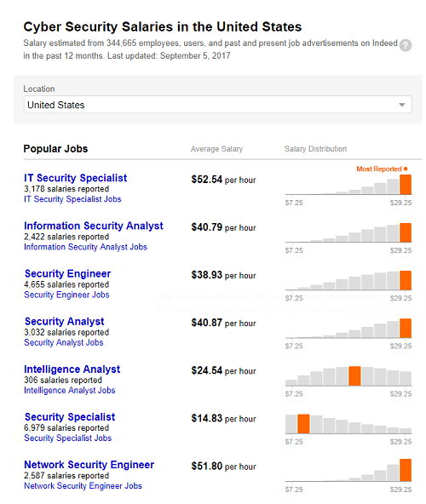This screenshot has height=504, width=426.
Task: Open the Location dropdown showing United States
Action: coord(218,105)
